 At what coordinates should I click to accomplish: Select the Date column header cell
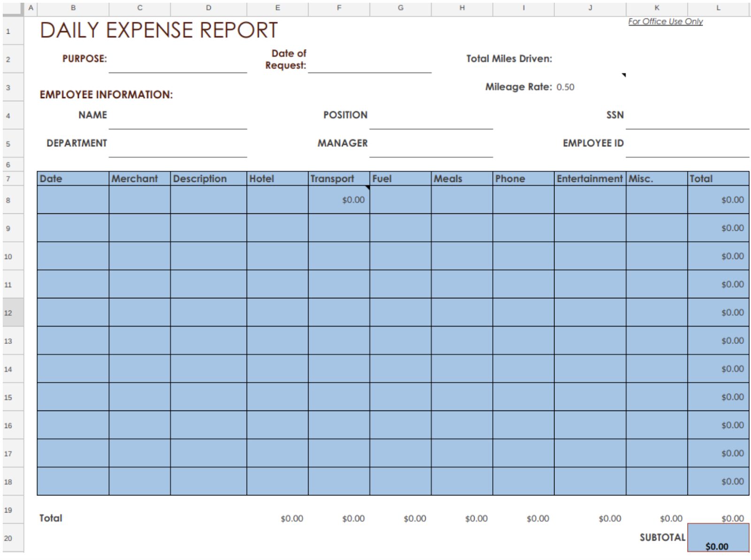click(x=73, y=179)
